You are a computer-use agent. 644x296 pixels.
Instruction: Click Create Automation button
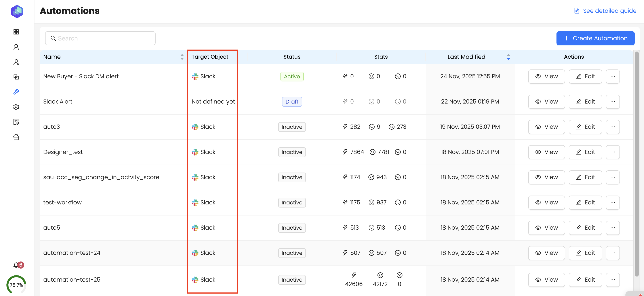(x=595, y=38)
